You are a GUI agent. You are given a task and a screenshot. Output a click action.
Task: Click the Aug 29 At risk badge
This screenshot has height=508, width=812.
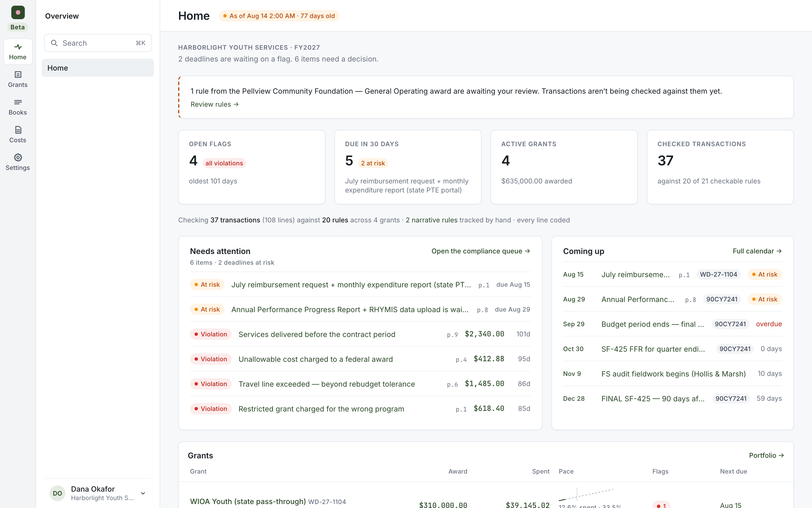(x=765, y=299)
